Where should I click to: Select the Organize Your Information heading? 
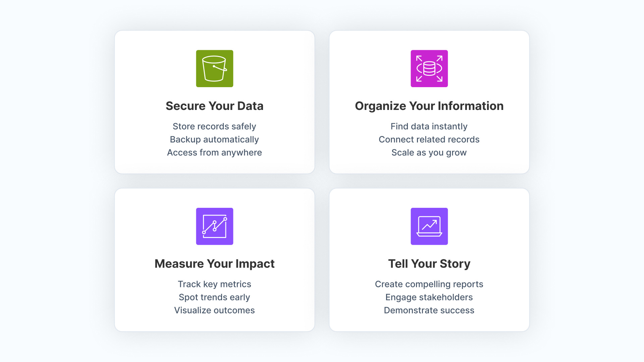coord(429,106)
